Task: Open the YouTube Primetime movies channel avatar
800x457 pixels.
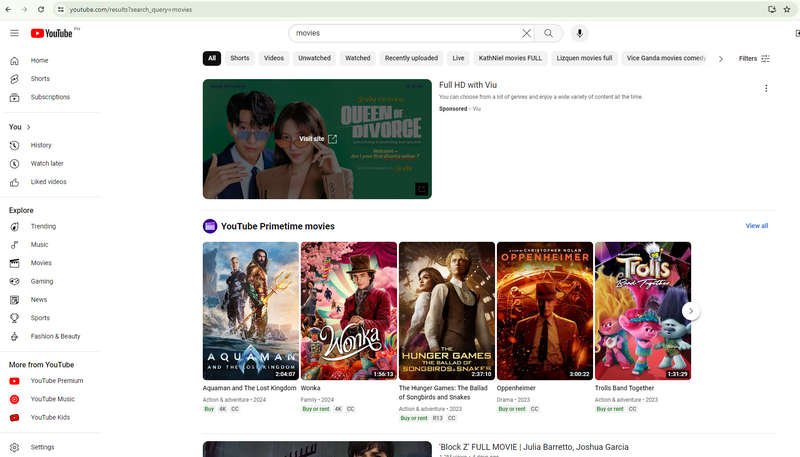Action: [x=210, y=226]
